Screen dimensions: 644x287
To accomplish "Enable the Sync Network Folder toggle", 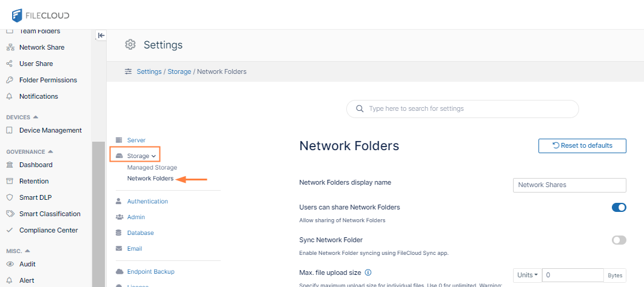I will click(619, 240).
